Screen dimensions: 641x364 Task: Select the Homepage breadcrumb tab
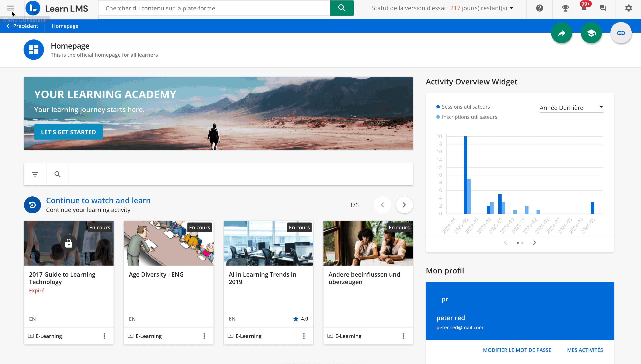[65, 26]
